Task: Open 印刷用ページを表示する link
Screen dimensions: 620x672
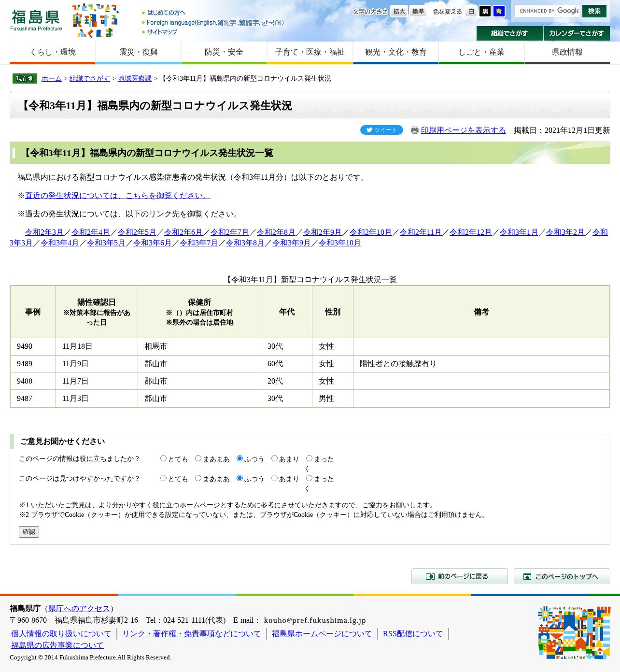Action: [x=464, y=130]
